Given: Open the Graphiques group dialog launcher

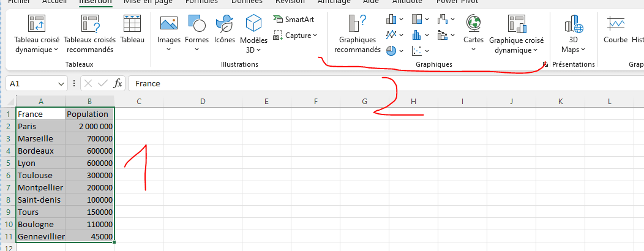Looking at the screenshot, I should 545,64.
